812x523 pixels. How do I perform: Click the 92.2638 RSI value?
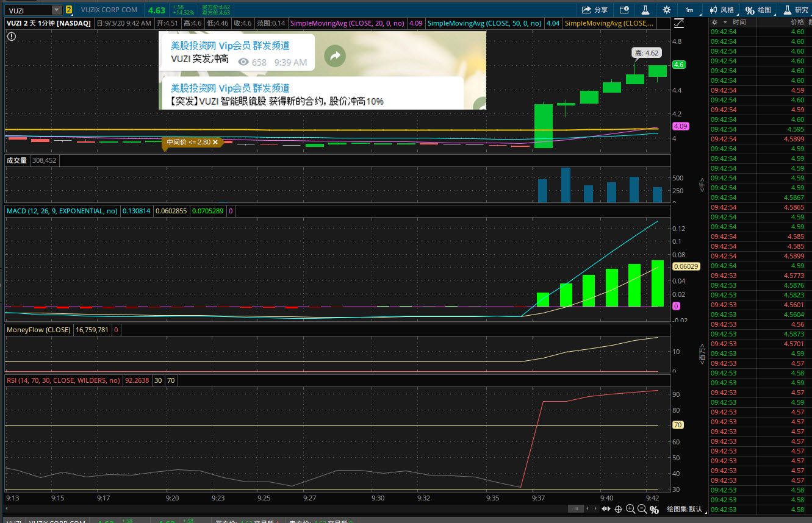click(137, 380)
